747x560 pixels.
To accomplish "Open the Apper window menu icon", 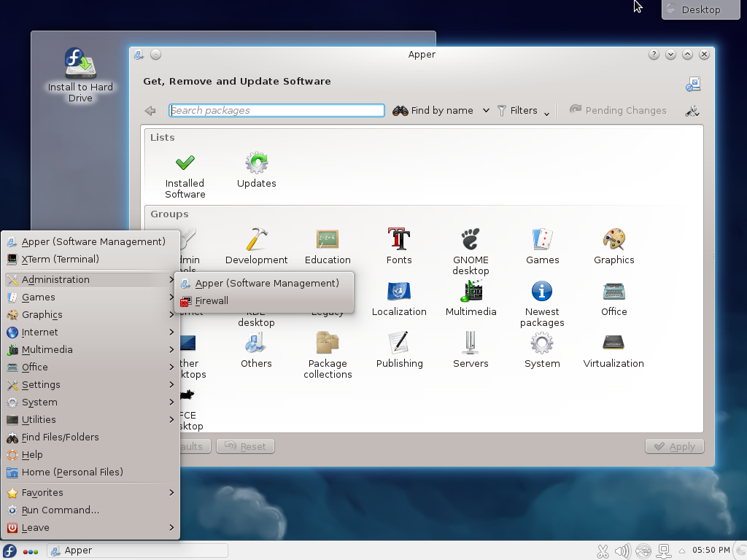I will 139,55.
